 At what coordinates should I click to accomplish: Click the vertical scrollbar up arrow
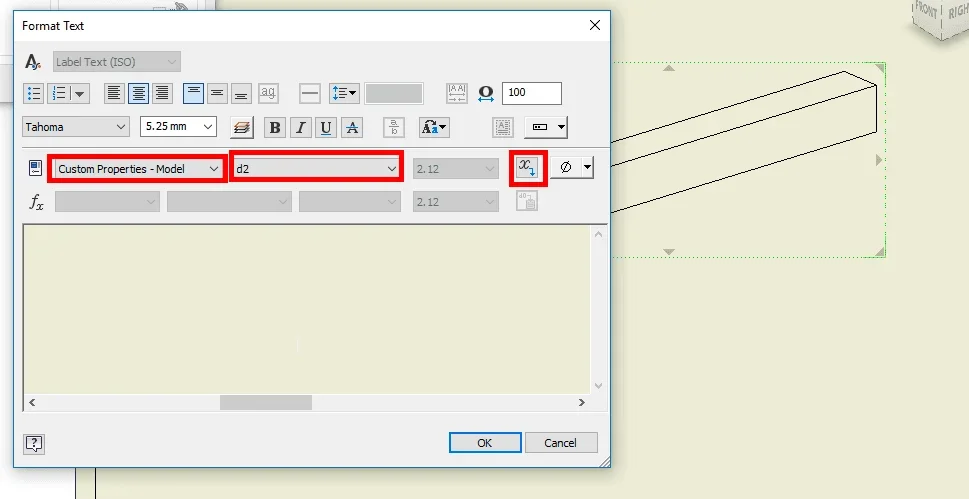(x=598, y=234)
